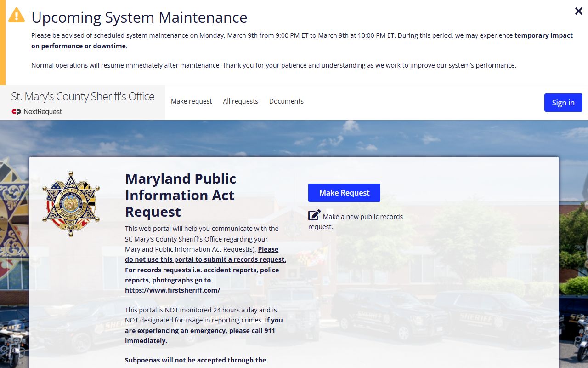Dismiss the Upcoming System Maintenance banner
The image size is (588, 368).
pos(578,11)
